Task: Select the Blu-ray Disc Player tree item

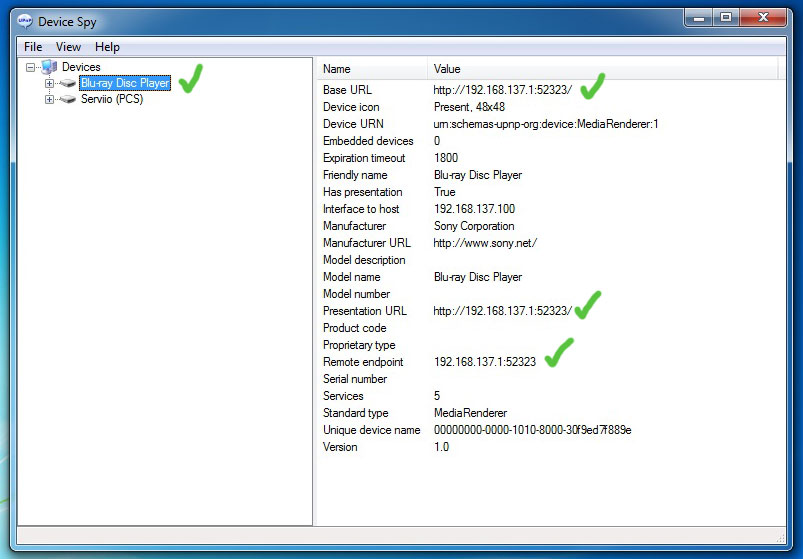Action: click(124, 84)
